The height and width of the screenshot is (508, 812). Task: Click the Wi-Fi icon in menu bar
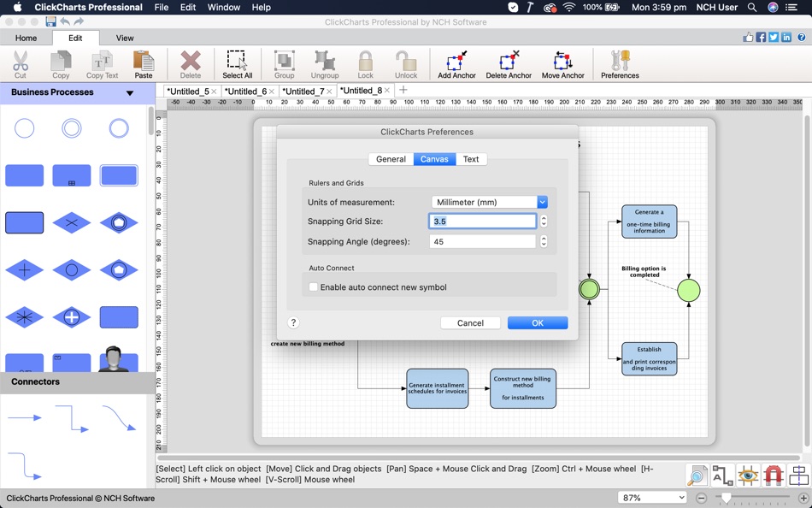coord(569,7)
